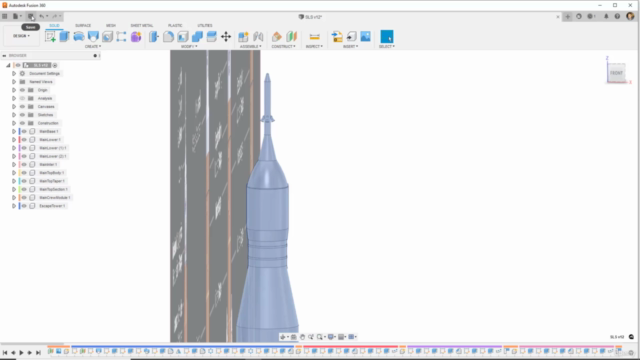Toggle visibility of the Canvases folder
The height and width of the screenshot is (360, 640).
(22, 107)
